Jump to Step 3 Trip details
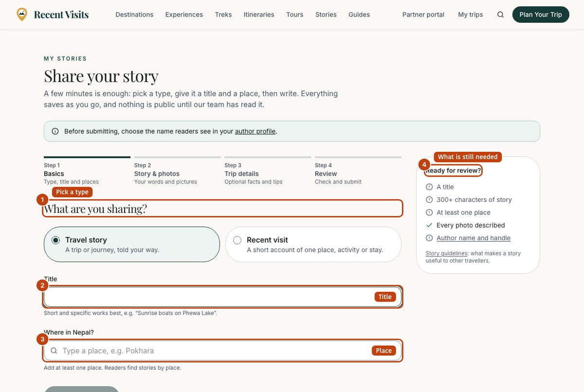 pos(268,171)
